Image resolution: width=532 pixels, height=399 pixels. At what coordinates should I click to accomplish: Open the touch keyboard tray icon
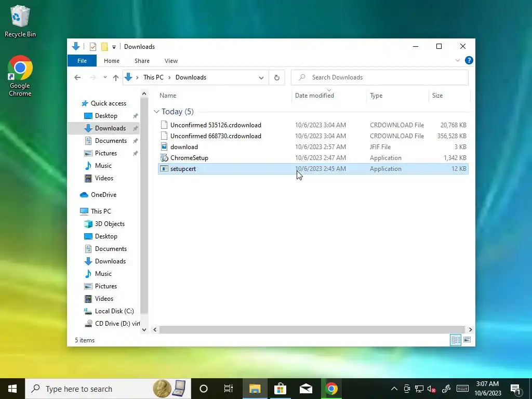click(462, 389)
